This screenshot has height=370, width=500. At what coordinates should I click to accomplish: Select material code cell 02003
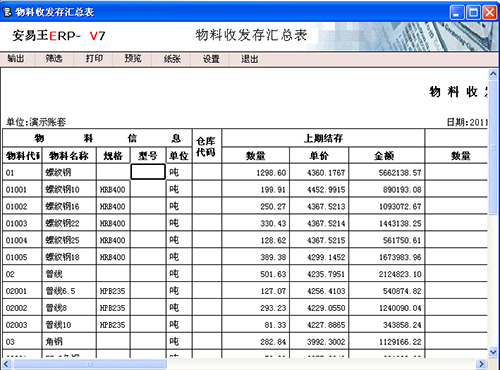tap(22, 325)
